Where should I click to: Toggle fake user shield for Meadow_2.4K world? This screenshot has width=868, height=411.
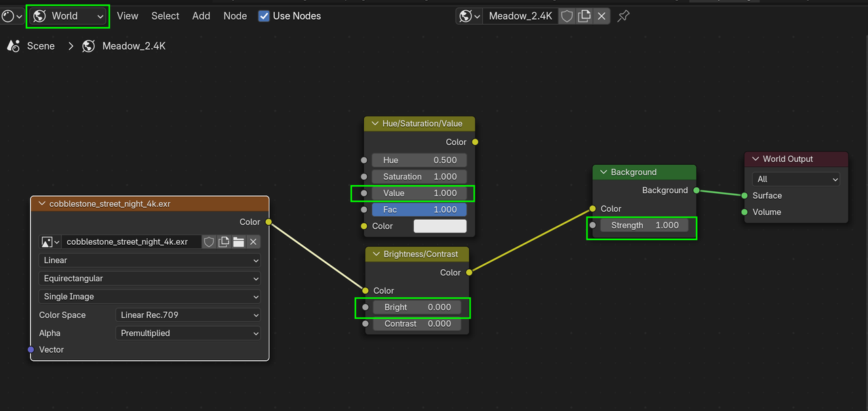pyautogui.click(x=567, y=16)
